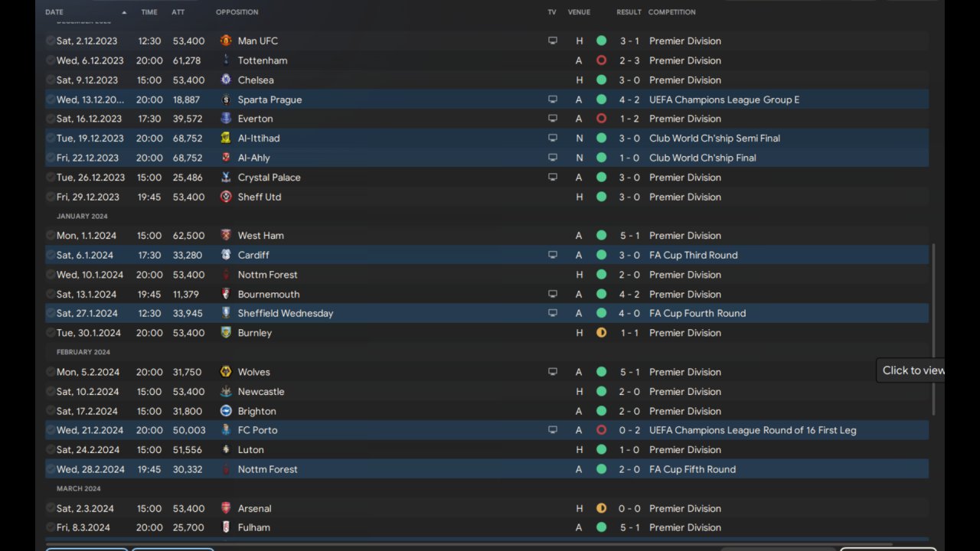Sort fixtures by the OPPOSITION column
The height and width of the screenshot is (551, 980).
pyautogui.click(x=237, y=12)
